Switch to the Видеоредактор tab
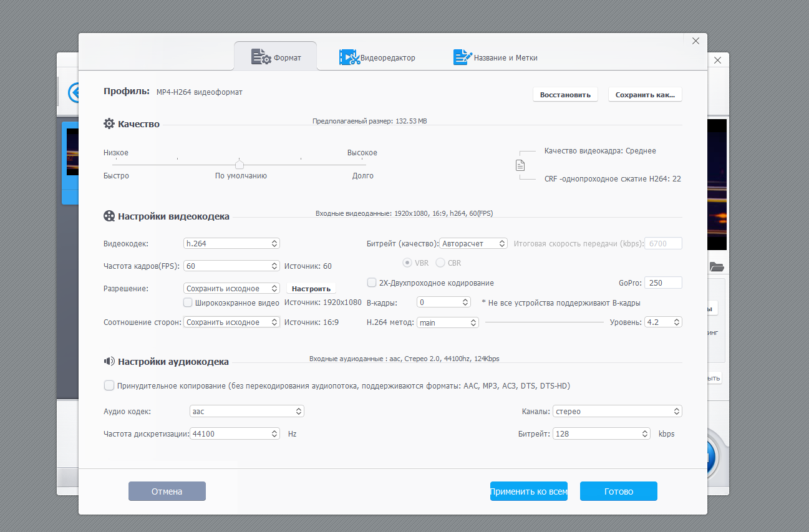The image size is (809, 532). click(x=377, y=57)
